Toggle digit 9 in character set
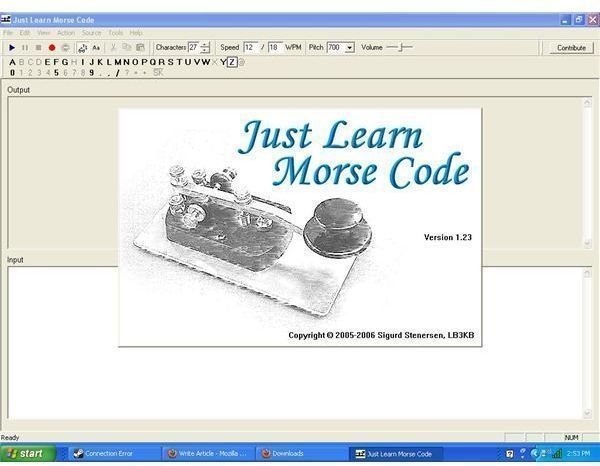This screenshot has width=600, height=466. 91,73
